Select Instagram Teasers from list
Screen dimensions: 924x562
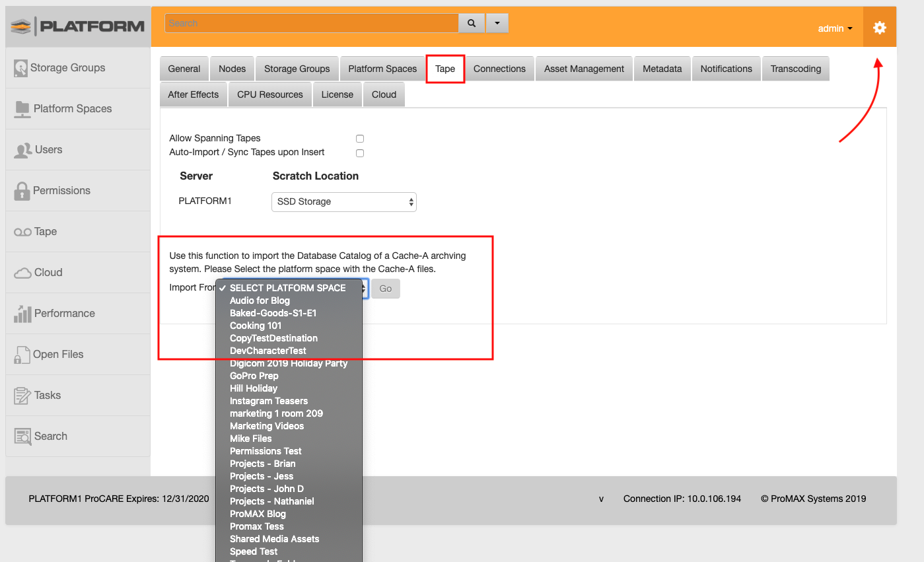click(x=289, y=401)
